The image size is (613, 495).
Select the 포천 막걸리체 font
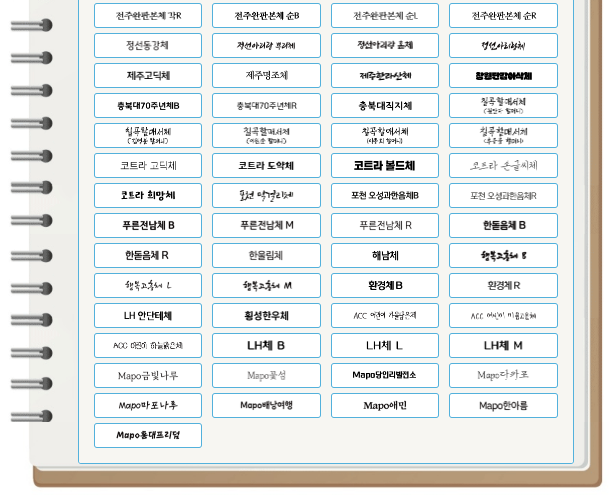[266, 195]
